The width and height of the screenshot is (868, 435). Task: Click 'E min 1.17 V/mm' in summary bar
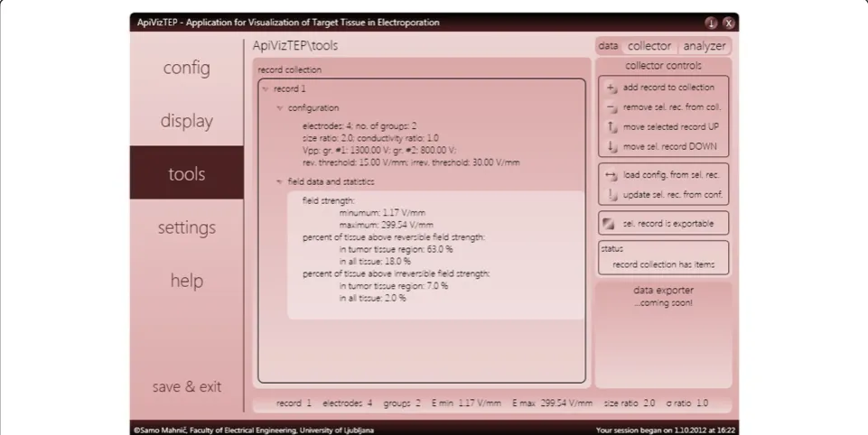466,403
